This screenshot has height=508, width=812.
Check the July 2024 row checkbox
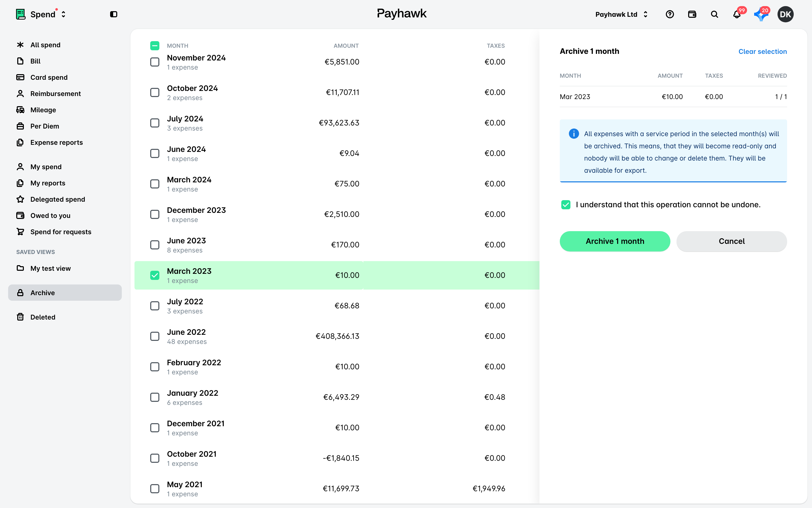[155, 123]
